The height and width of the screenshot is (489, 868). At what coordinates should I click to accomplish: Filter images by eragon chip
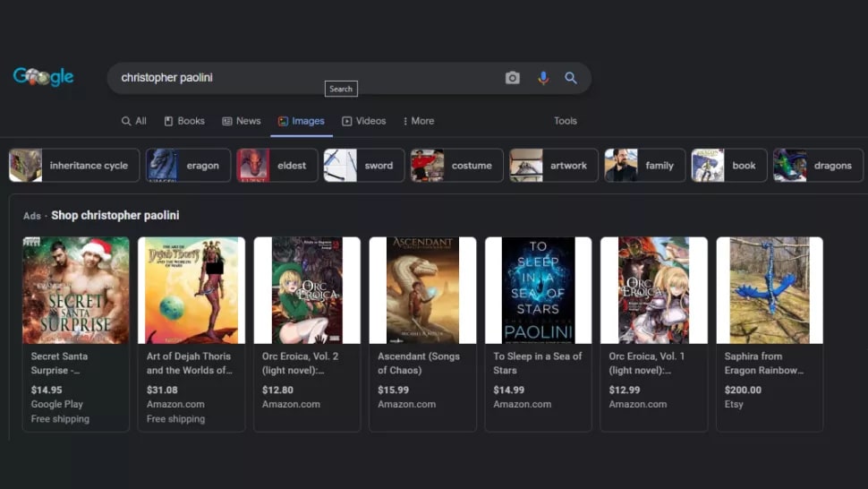[188, 165]
